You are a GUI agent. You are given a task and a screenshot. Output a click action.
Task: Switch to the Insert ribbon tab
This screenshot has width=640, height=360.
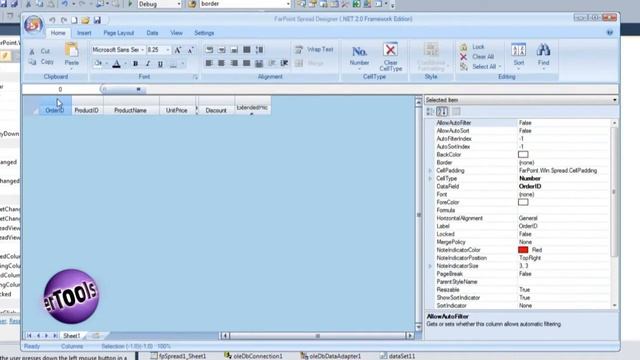click(x=84, y=33)
